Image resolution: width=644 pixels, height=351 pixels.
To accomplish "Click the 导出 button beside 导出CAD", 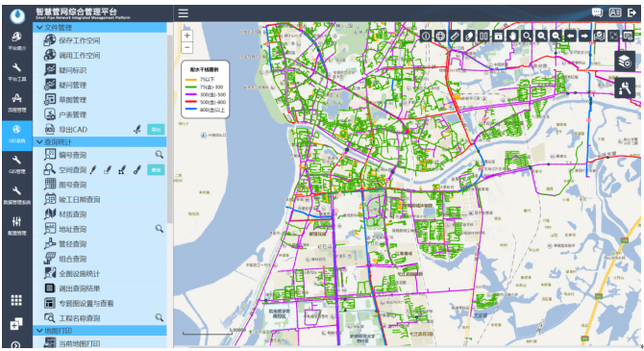I will [x=156, y=130].
